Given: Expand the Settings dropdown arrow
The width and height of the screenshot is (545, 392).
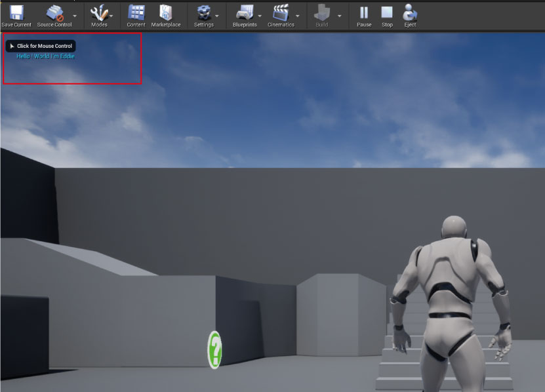Looking at the screenshot, I should pos(217,15).
